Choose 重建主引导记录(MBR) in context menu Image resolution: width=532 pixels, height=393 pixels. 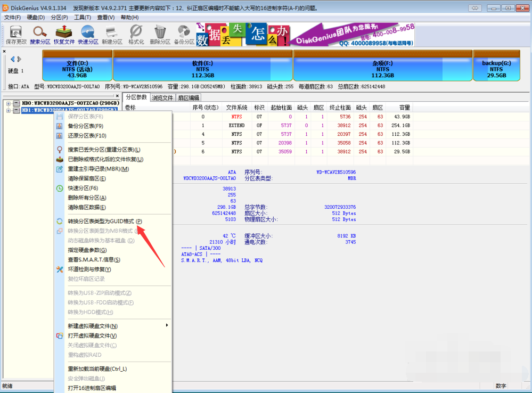click(x=98, y=169)
